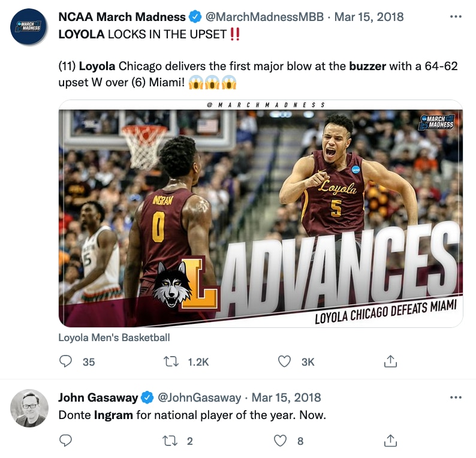Share John Gasaway's tweet
The image size is (476, 458).
[390, 441]
